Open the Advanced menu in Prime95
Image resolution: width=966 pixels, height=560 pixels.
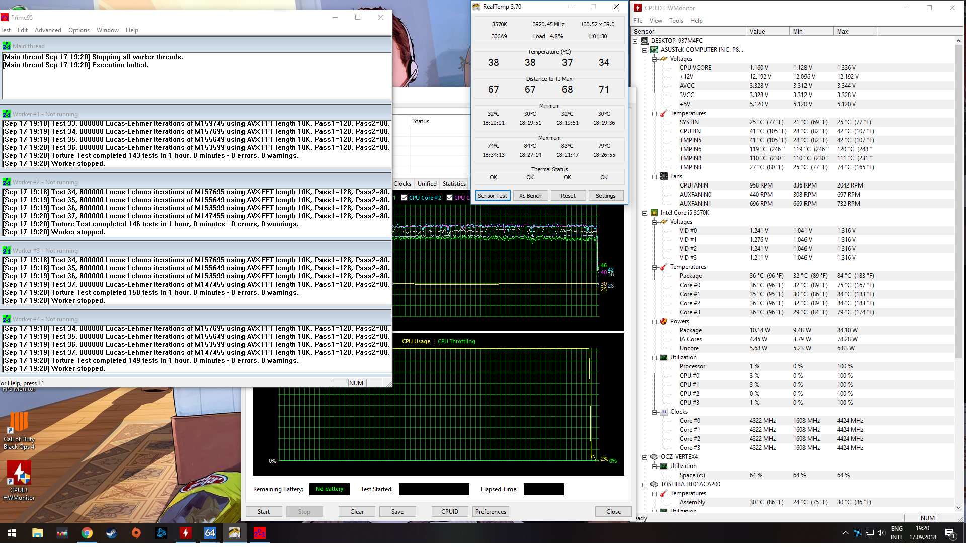(x=48, y=30)
